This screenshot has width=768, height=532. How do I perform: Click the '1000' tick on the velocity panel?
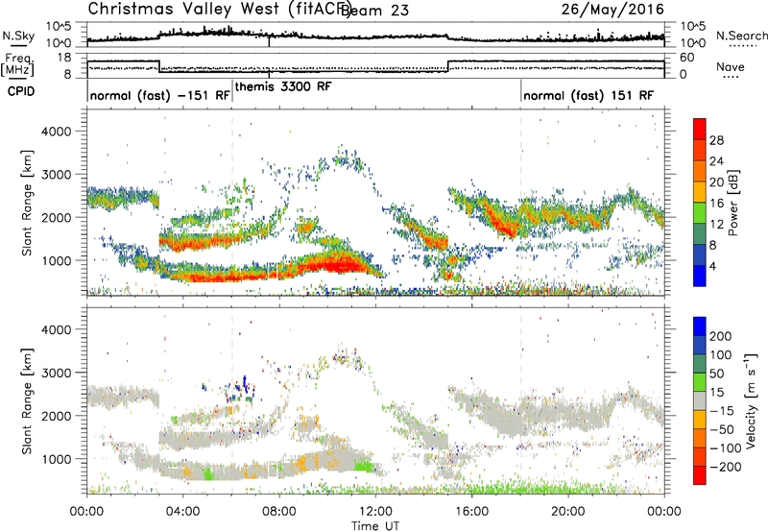[x=56, y=459]
